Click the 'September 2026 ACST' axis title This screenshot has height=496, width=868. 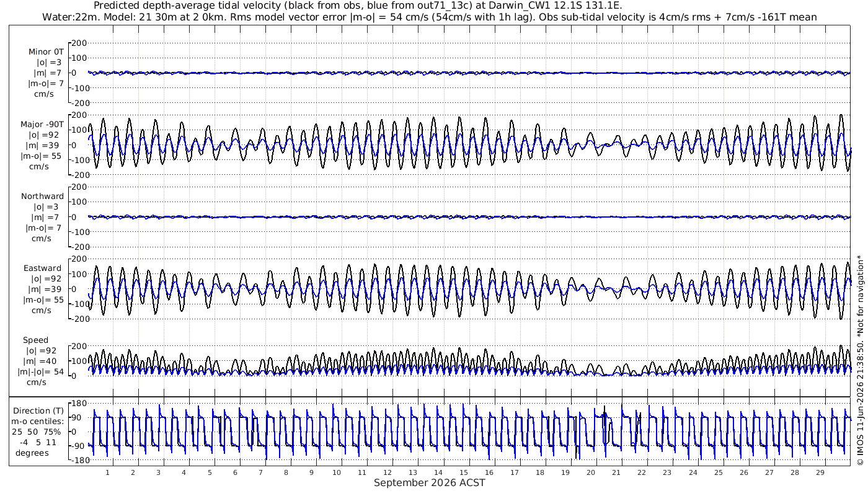point(429,483)
